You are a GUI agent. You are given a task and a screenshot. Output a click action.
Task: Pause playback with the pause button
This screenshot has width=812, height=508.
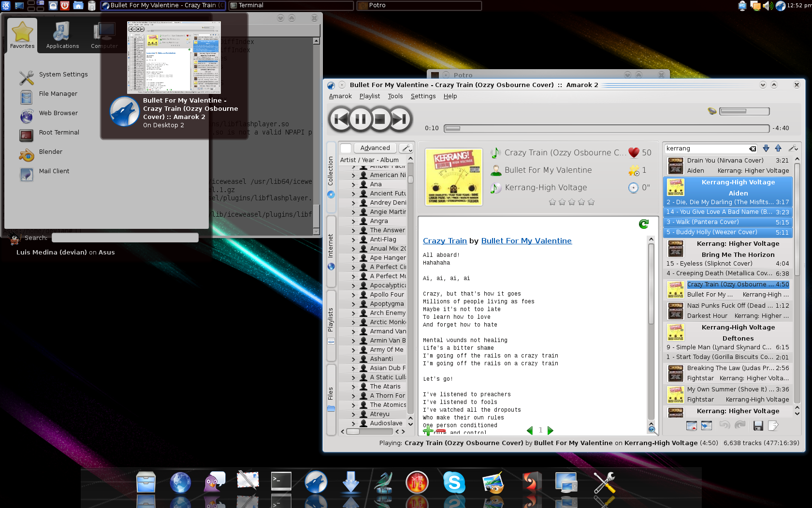[x=361, y=119]
